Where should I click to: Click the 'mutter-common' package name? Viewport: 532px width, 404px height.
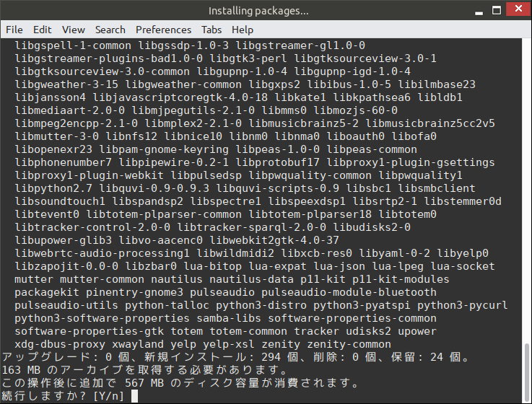pyautogui.click(x=102, y=279)
